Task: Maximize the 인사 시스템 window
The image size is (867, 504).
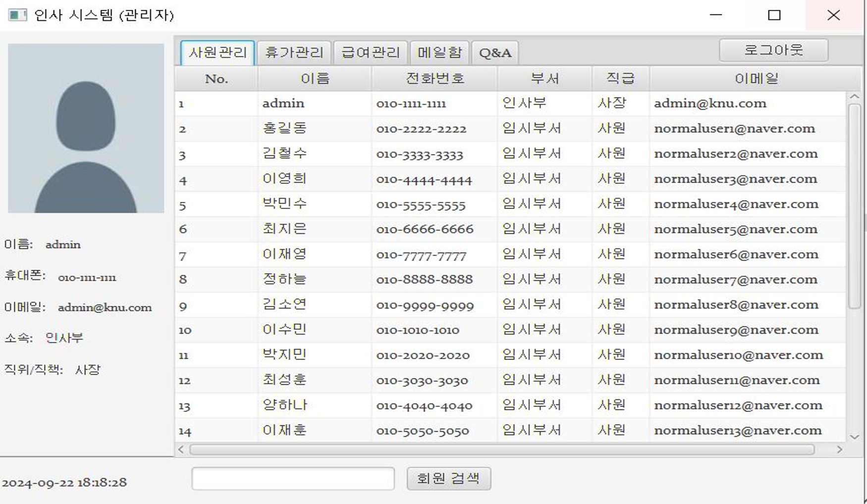Action: (774, 15)
